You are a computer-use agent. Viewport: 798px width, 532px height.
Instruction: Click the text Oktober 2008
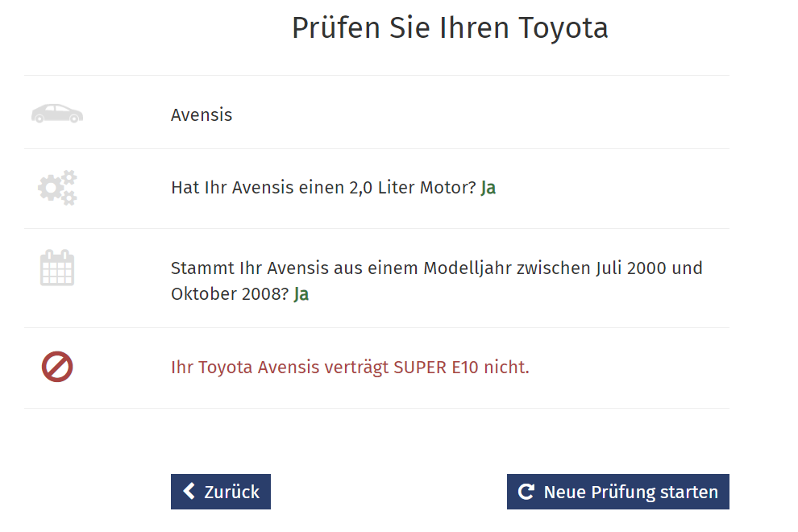click(230, 294)
